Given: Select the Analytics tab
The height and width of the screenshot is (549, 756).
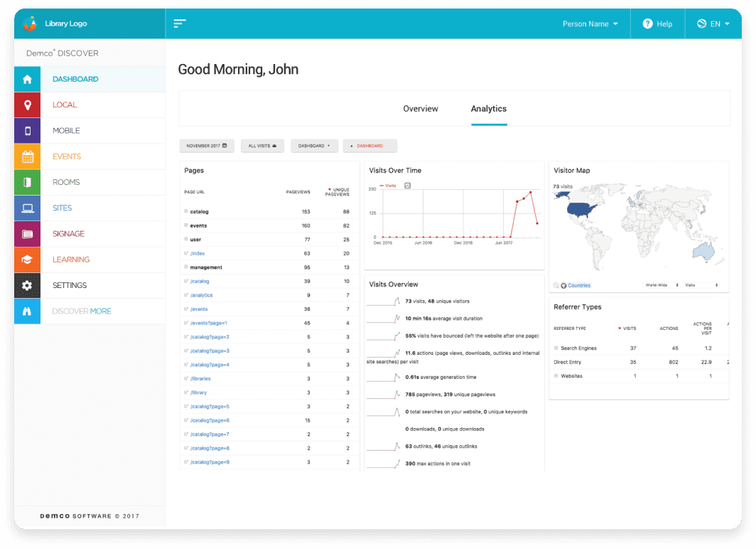Looking at the screenshot, I should tap(489, 108).
